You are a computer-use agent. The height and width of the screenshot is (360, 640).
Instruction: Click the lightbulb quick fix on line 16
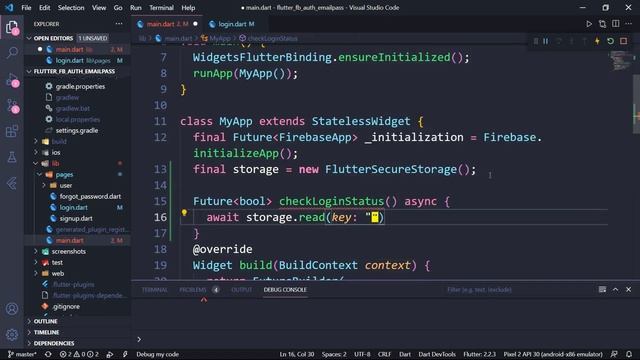[x=184, y=213]
